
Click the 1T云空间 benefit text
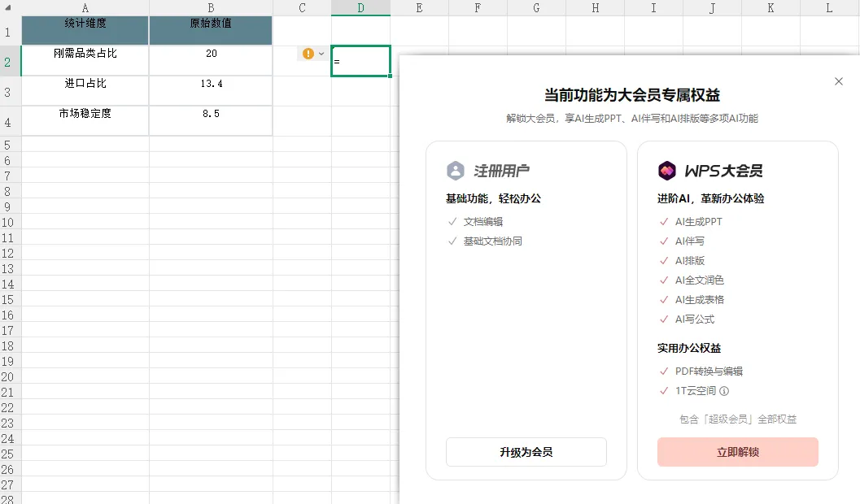696,391
